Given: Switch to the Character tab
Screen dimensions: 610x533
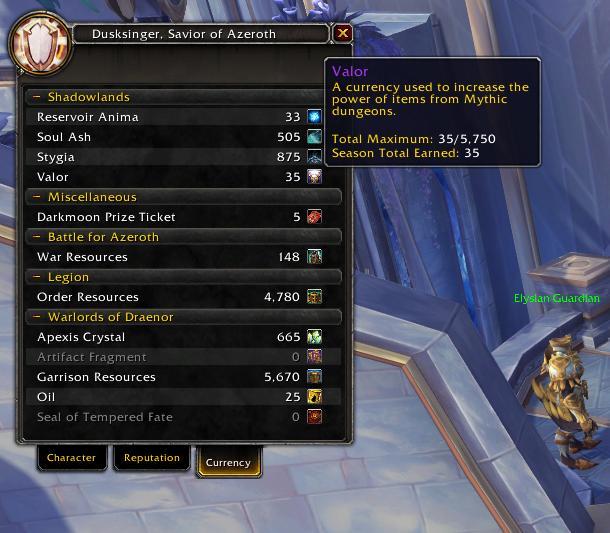Looking at the screenshot, I should tap(72, 458).
